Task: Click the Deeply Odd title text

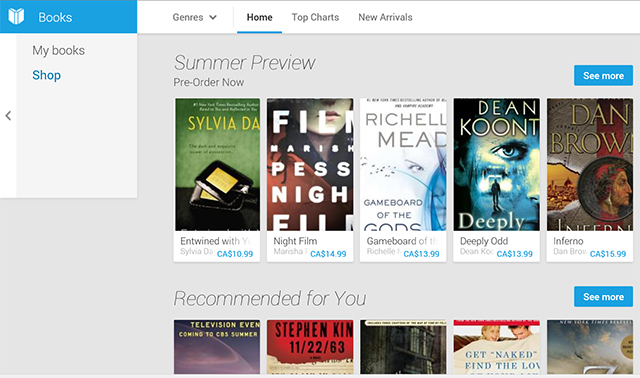Action: tap(484, 241)
